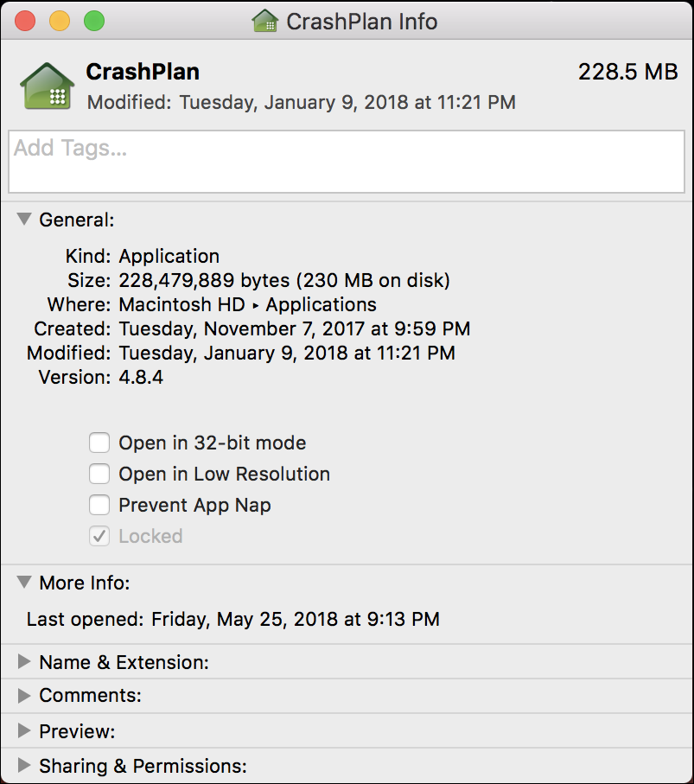Click the Created date November 7, 2017

(x=295, y=329)
